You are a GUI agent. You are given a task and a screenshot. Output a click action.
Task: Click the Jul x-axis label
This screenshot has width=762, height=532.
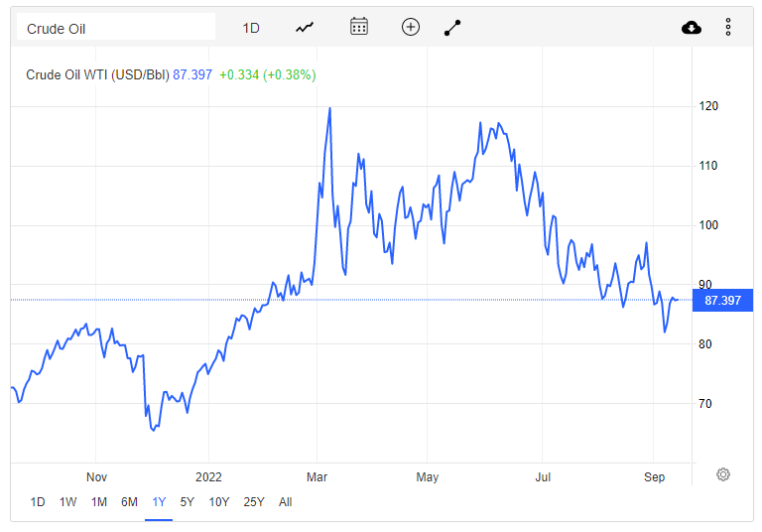(543, 477)
